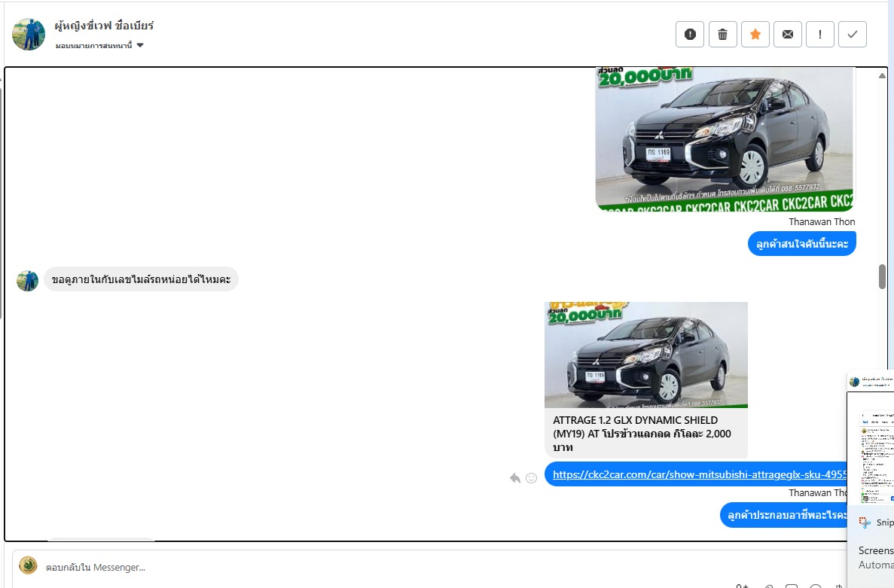Click the chat scrollbar up arrow

click(x=882, y=75)
